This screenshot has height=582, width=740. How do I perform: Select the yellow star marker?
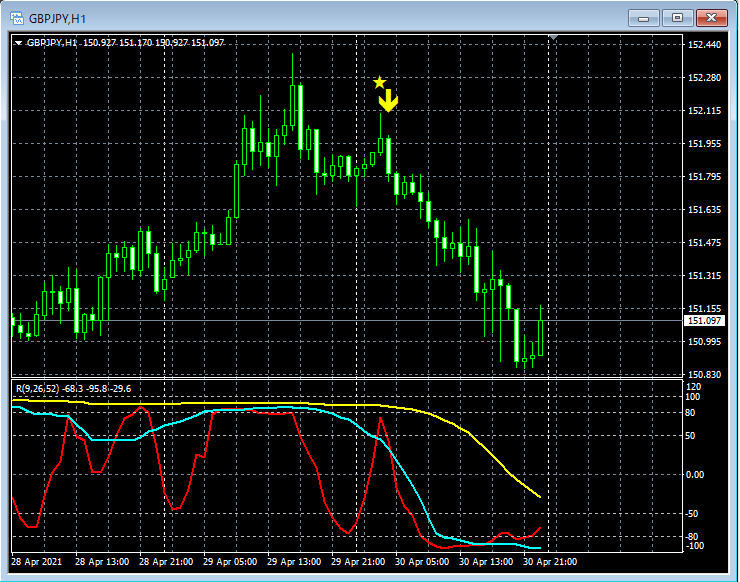[379, 83]
